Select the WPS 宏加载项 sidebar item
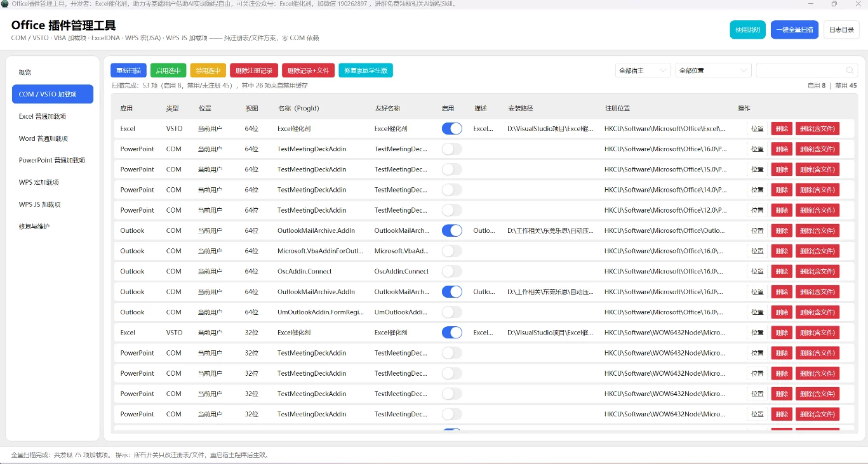 pyautogui.click(x=53, y=183)
